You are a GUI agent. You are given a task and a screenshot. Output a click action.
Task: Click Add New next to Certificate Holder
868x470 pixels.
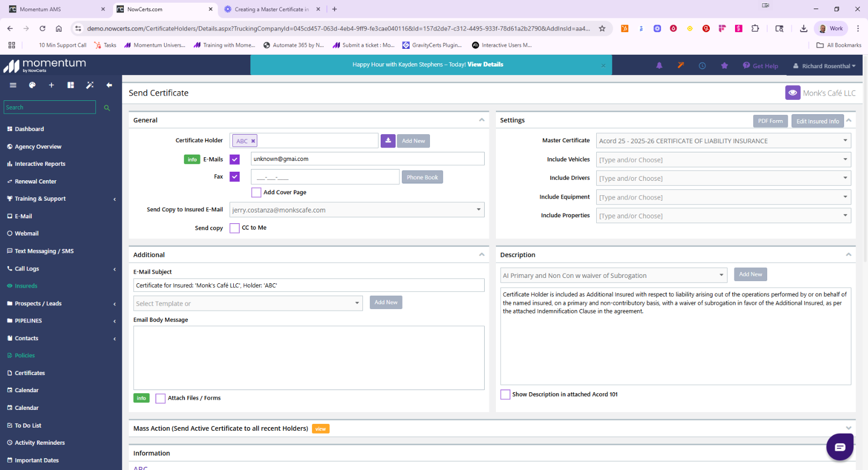pos(413,141)
